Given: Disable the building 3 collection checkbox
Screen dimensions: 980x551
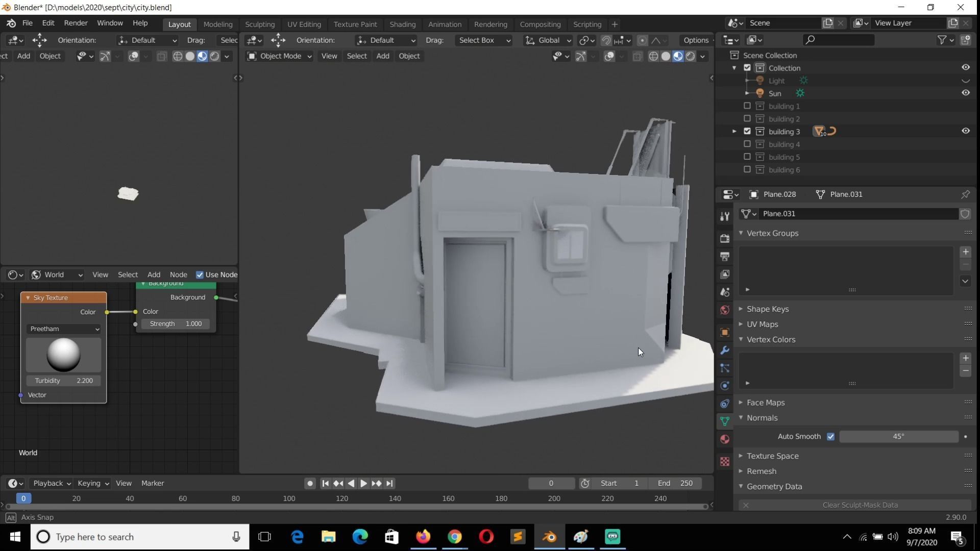Looking at the screenshot, I should click(747, 131).
